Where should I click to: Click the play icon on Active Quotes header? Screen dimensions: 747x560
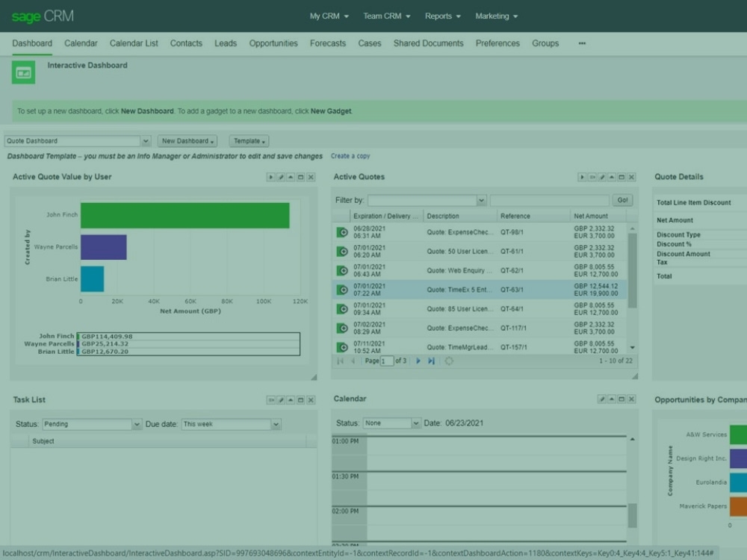point(583,177)
